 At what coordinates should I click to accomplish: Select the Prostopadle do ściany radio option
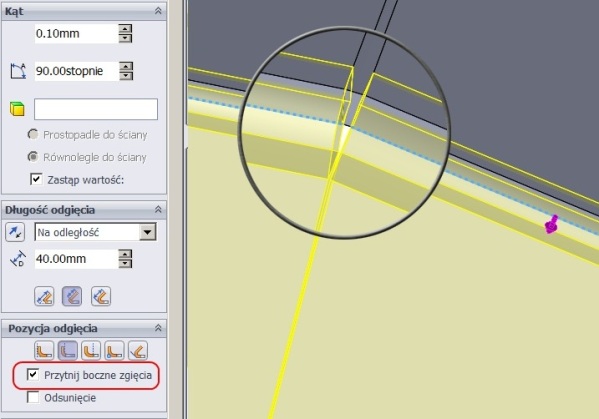(33, 134)
